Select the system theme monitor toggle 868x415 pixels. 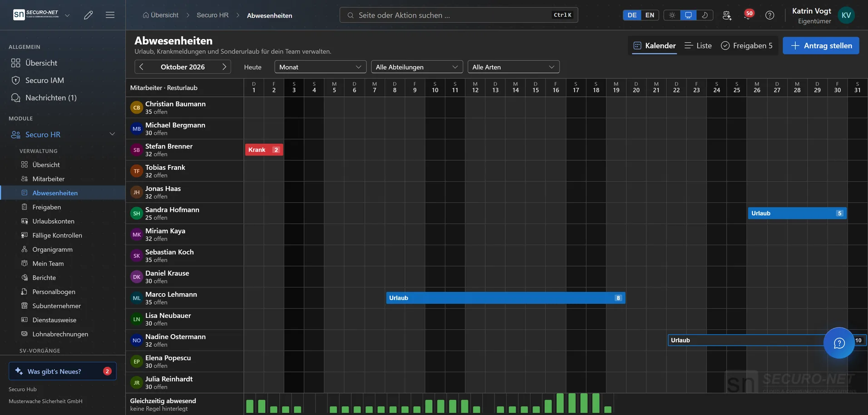click(x=688, y=15)
